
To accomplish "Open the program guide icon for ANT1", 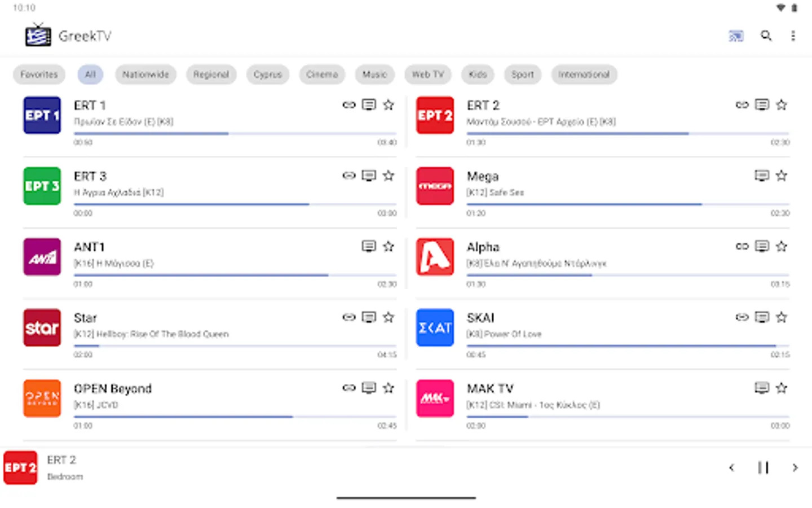I will click(x=369, y=246).
